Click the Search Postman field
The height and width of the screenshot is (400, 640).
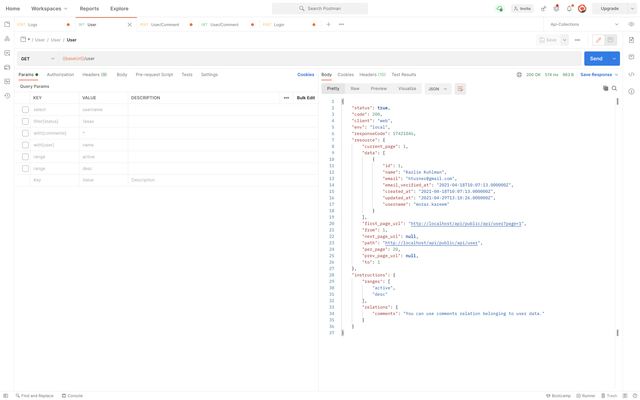pyautogui.click(x=320, y=9)
